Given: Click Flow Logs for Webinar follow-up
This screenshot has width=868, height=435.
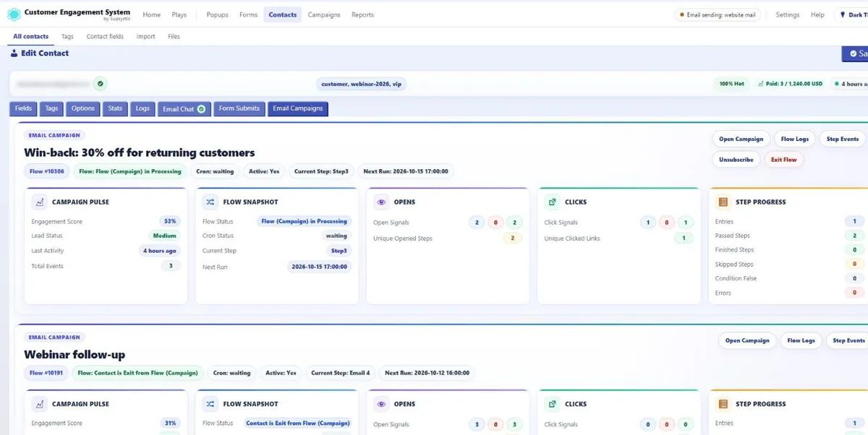Looking at the screenshot, I should (x=801, y=340).
